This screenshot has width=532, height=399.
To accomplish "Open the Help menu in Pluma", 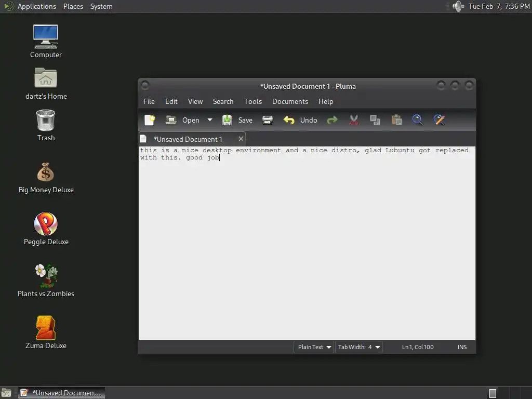I will [326, 101].
